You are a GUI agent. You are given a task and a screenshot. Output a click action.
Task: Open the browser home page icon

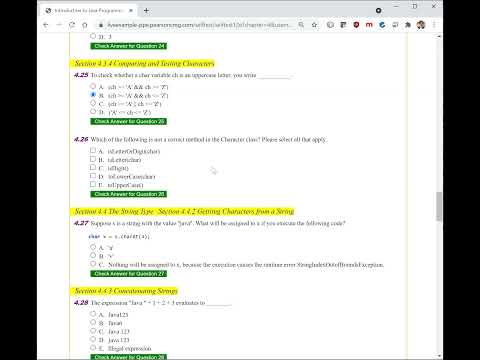85,25
